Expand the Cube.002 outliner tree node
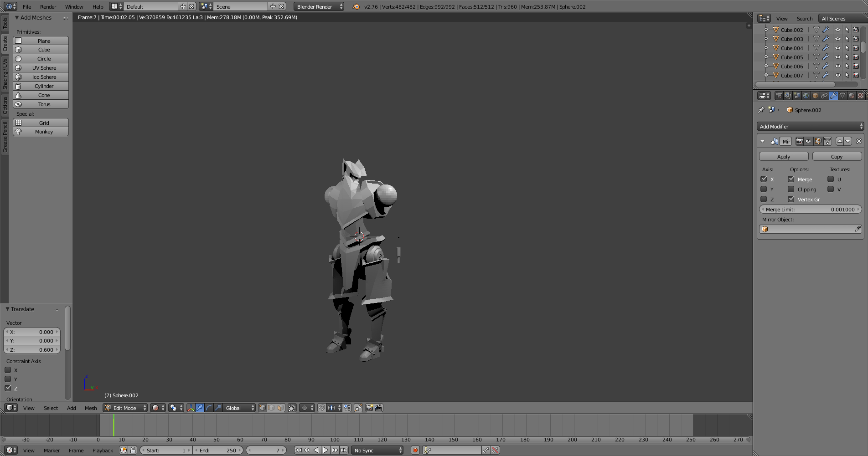 click(766, 30)
